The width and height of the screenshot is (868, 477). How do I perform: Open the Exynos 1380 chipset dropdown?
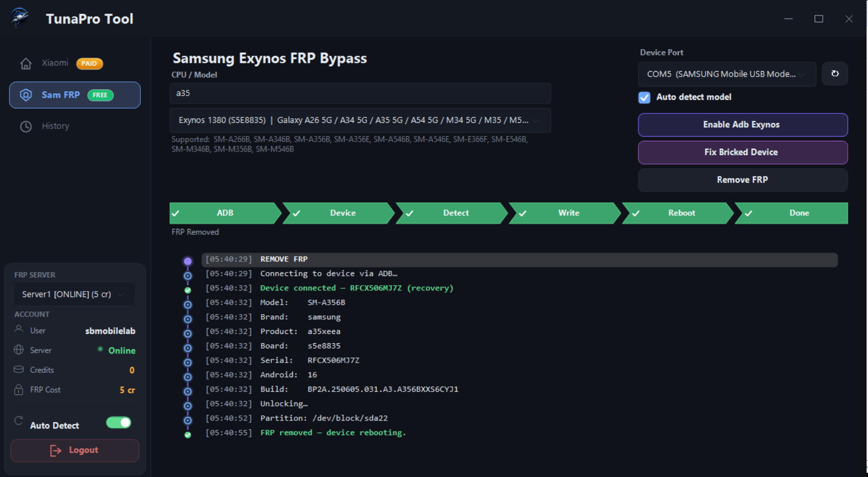(x=360, y=121)
